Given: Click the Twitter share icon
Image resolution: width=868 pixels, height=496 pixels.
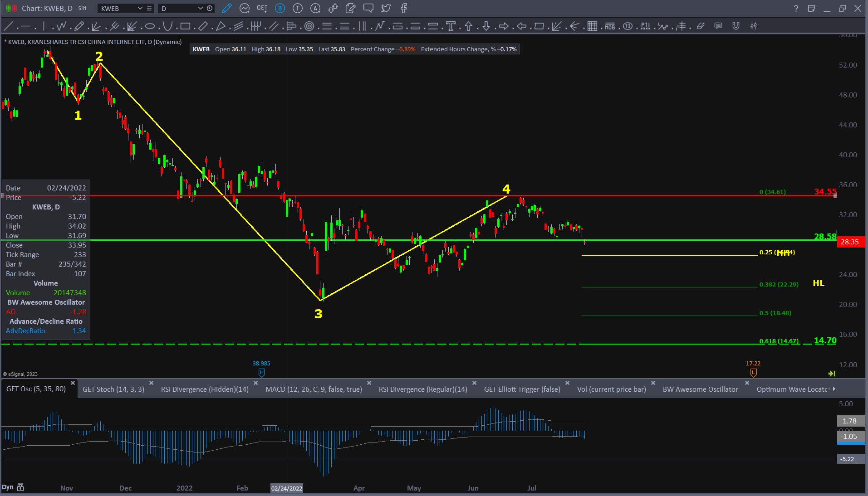Looking at the screenshot, I should (386, 8).
